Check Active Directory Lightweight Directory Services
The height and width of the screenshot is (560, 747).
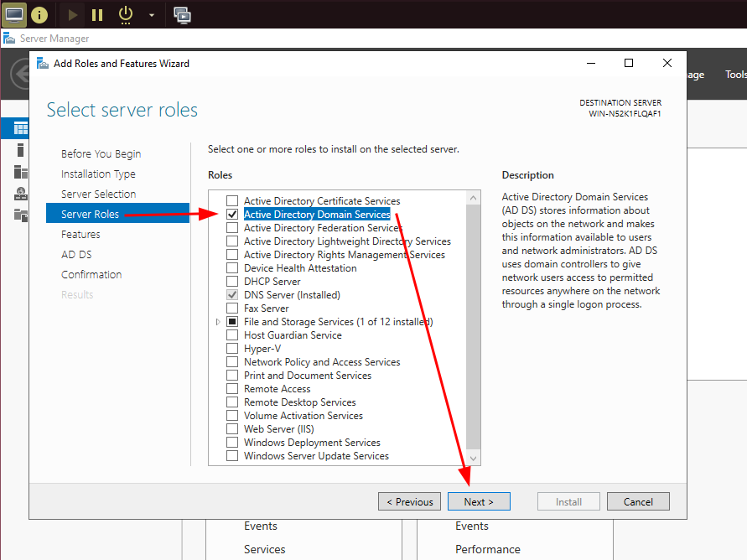coord(232,241)
